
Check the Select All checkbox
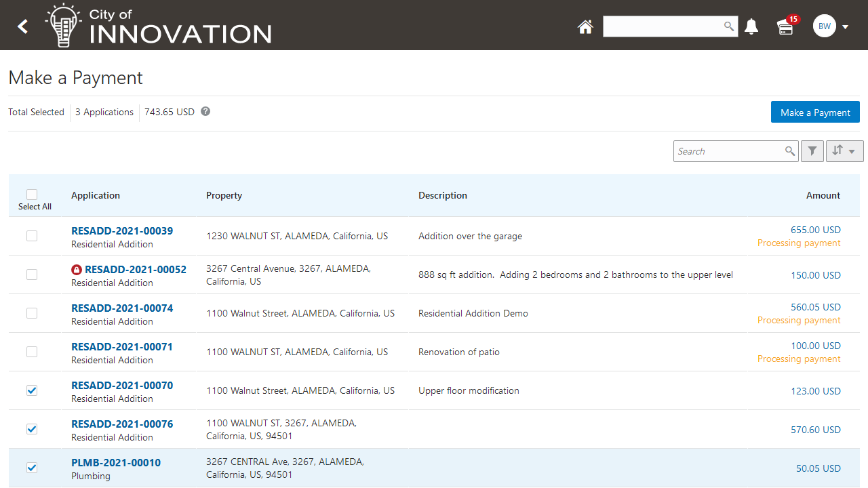pos(32,195)
